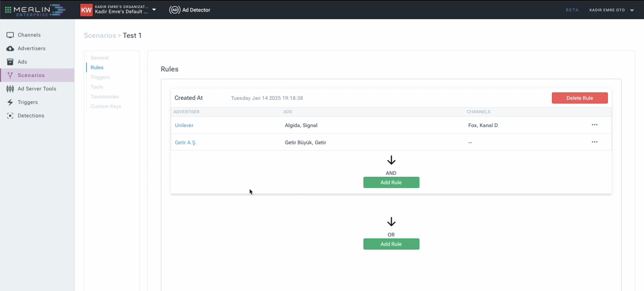Click the Getir Büyük, Getir ads cell
Image resolution: width=644 pixels, height=291 pixels.
coord(305,143)
